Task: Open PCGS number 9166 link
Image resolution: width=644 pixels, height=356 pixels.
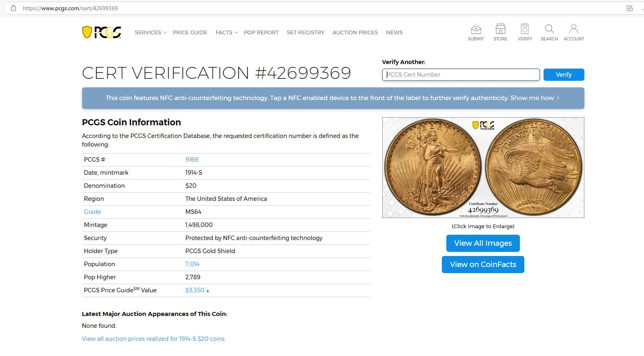Action: [x=192, y=160]
